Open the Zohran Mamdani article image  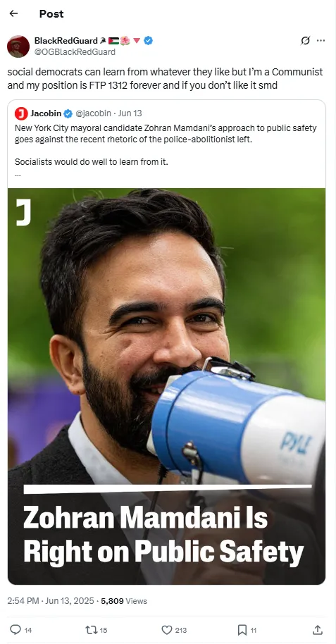tap(166, 386)
